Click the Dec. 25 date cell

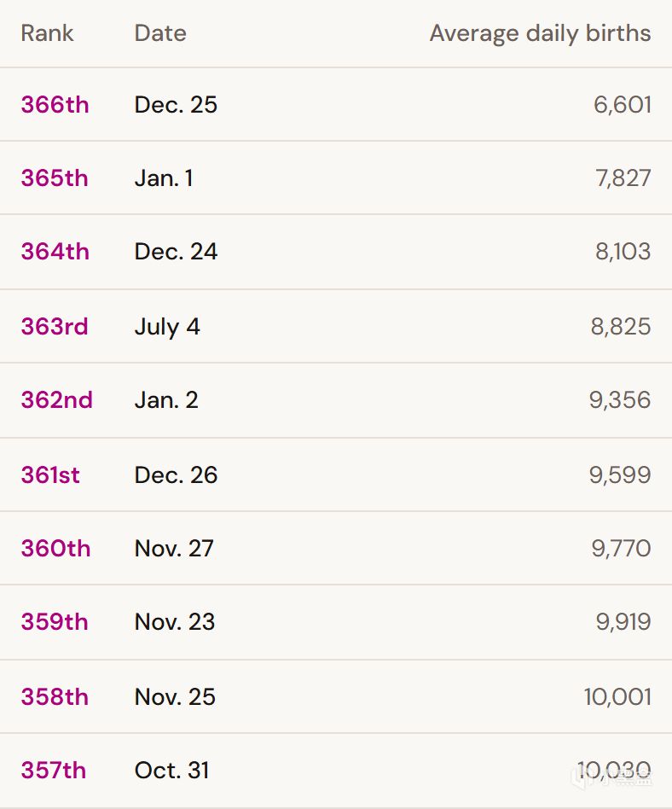pos(176,105)
